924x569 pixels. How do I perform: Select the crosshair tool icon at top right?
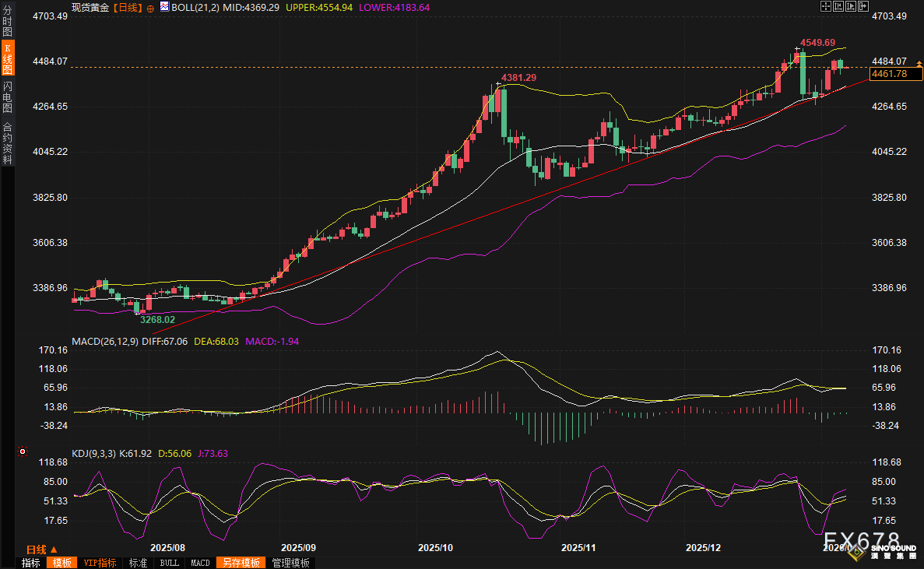point(824,6)
